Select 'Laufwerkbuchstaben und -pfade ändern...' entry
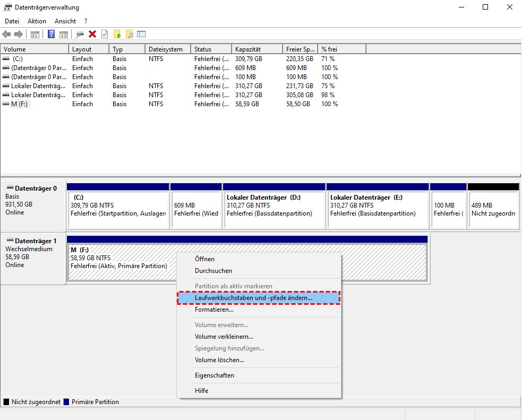This screenshot has width=522, height=420. point(253,298)
